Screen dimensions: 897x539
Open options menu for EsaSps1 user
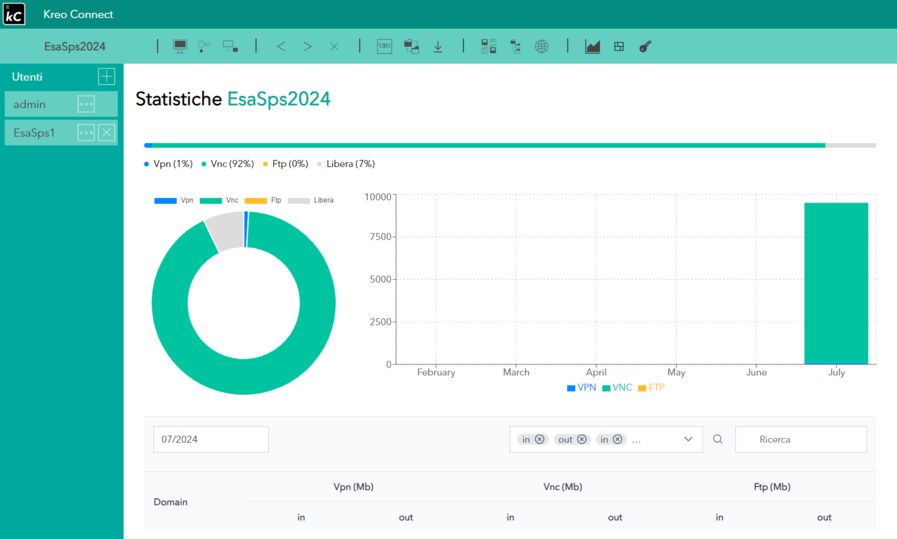pos(86,133)
